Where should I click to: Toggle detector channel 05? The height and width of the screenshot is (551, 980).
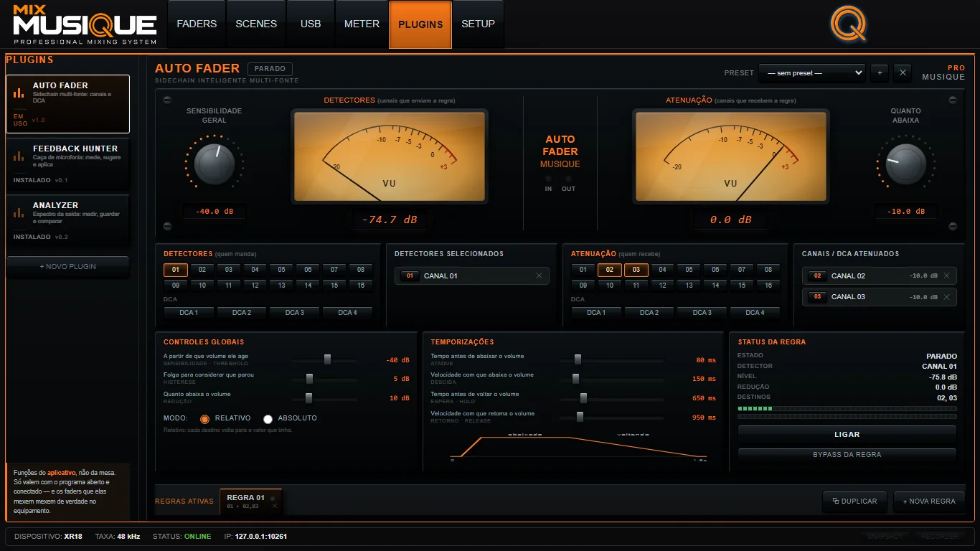click(x=281, y=270)
